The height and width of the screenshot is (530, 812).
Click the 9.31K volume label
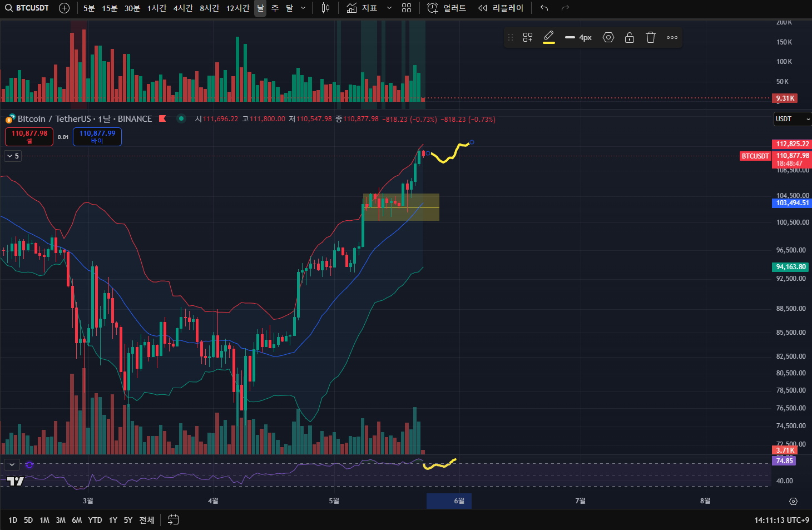(x=785, y=98)
